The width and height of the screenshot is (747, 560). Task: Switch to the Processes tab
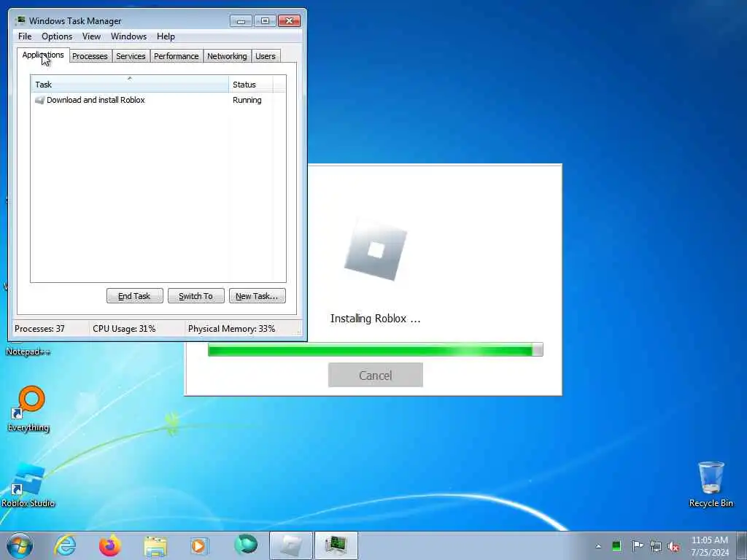point(90,56)
